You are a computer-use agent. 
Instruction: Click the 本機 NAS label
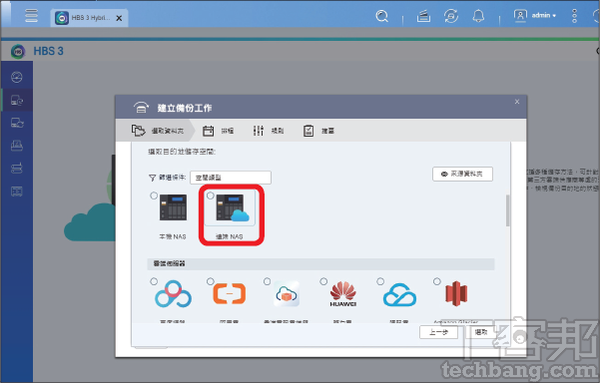tap(173, 237)
